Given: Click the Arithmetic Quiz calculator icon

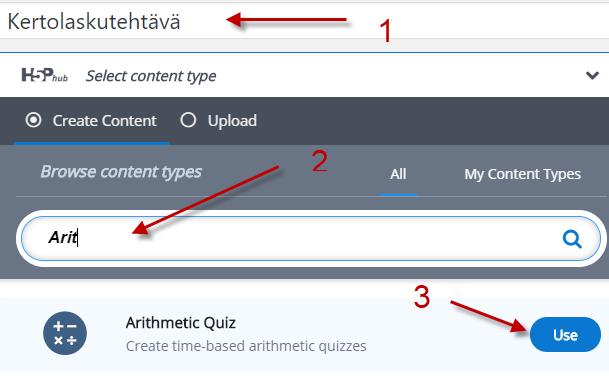Looking at the screenshot, I should 65,333.
